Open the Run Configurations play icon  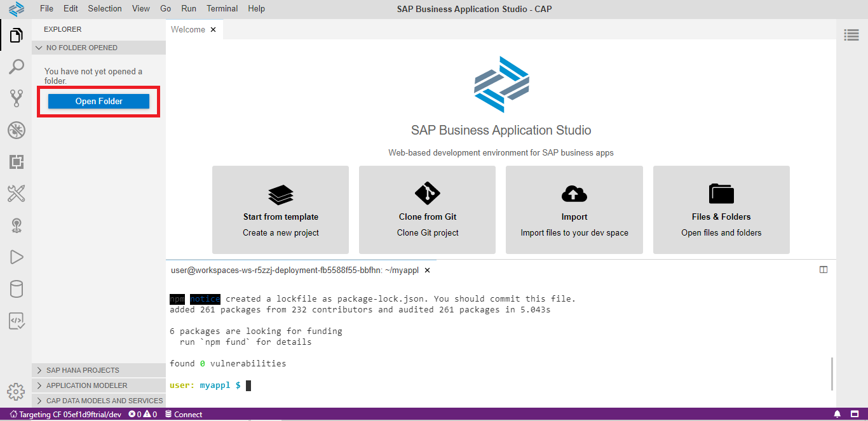(x=16, y=257)
